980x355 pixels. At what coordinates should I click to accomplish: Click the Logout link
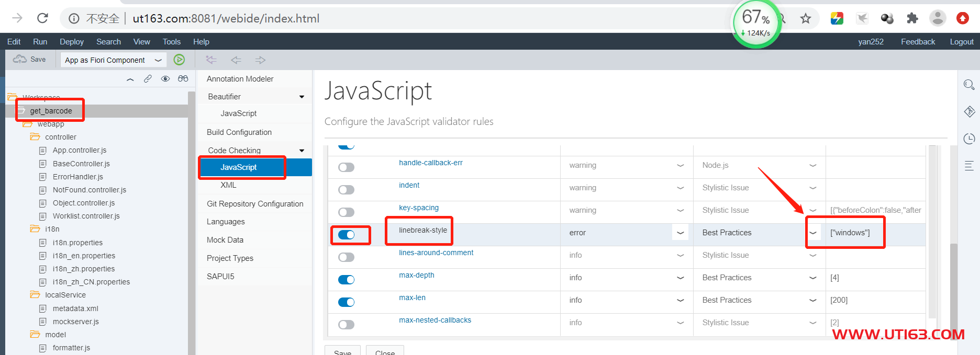(962, 42)
